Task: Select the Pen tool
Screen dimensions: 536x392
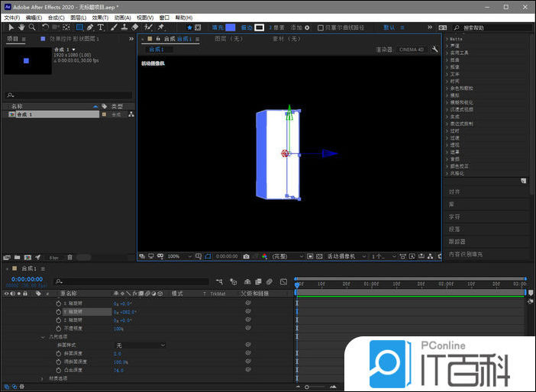Action: point(90,27)
